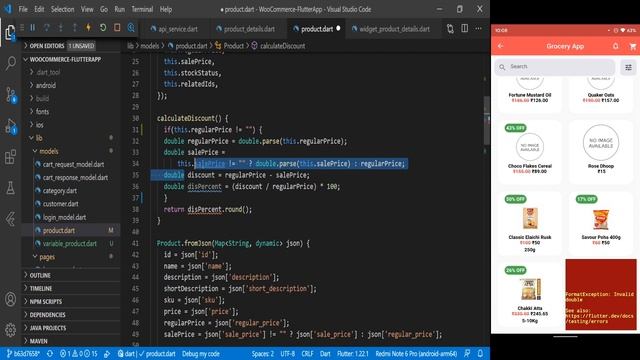Tap the Classic Elaichi Rusk product card
This screenshot has width=640, height=360.
(x=530, y=224)
